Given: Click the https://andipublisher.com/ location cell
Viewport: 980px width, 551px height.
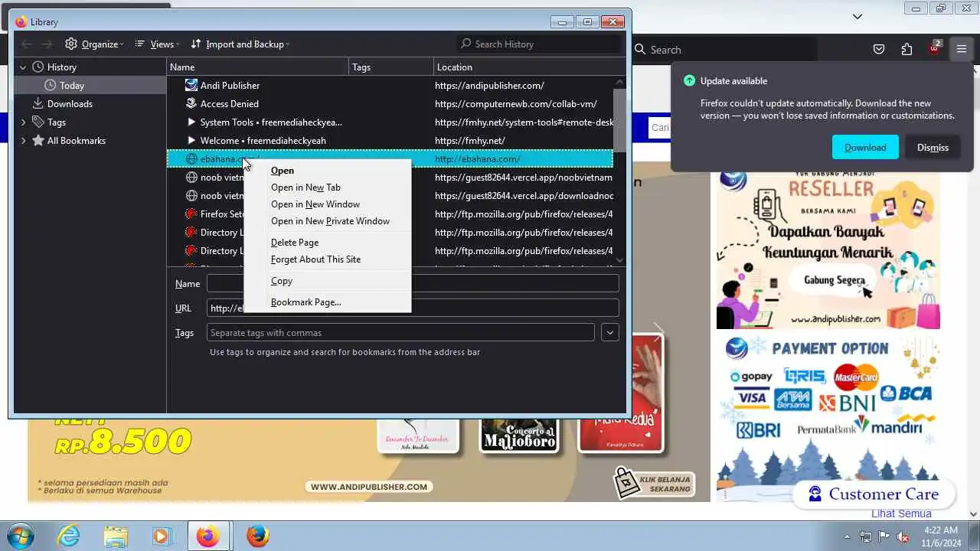Looking at the screenshot, I should click(490, 86).
